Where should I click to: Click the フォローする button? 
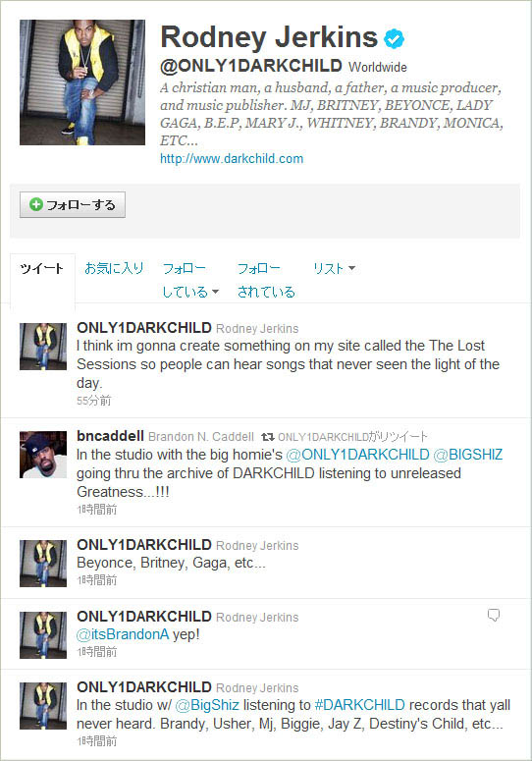pyautogui.click(x=73, y=205)
